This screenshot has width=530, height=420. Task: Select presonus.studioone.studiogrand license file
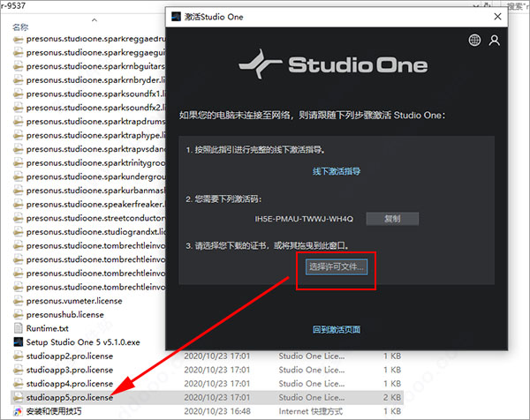[x=96, y=232]
